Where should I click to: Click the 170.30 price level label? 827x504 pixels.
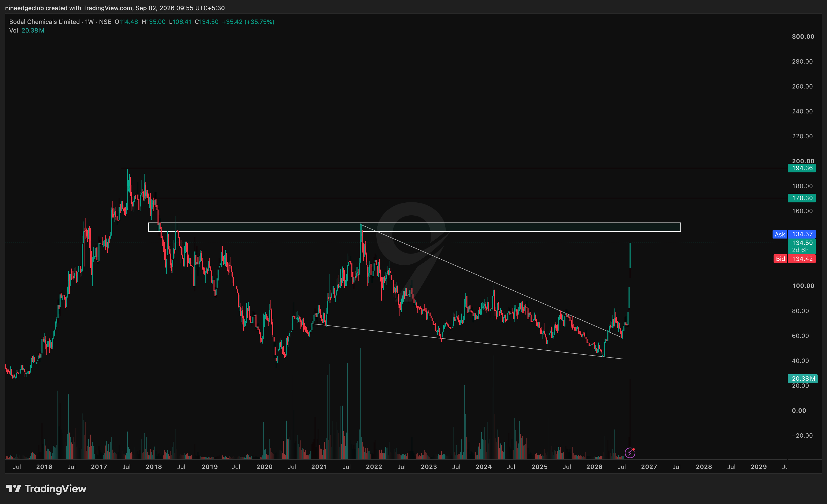pyautogui.click(x=802, y=198)
